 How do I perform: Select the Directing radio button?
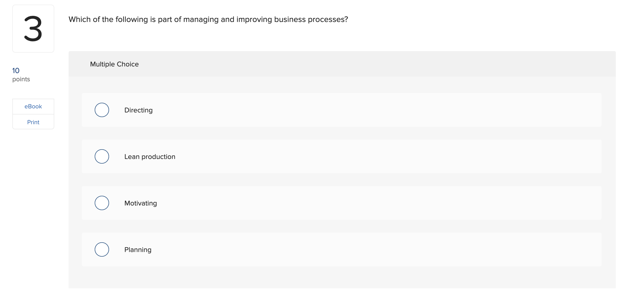coord(102,110)
